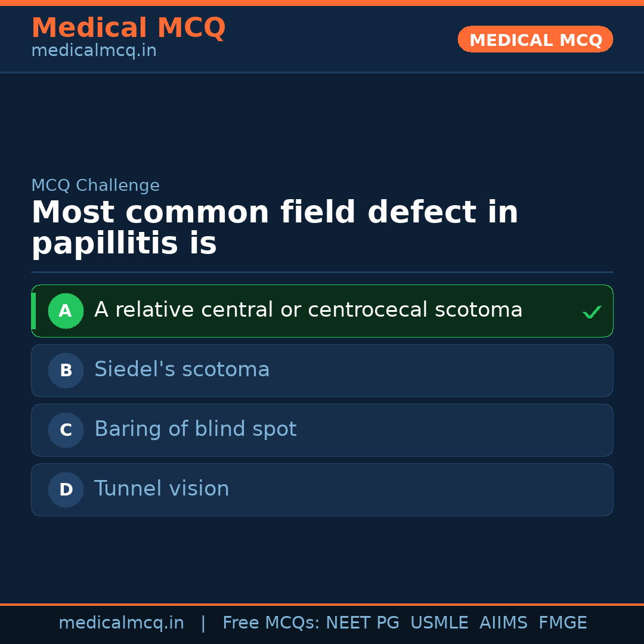The height and width of the screenshot is (644, 644).
Task: Open the 'Medical MCQ' header title
Action: point(128,28)
